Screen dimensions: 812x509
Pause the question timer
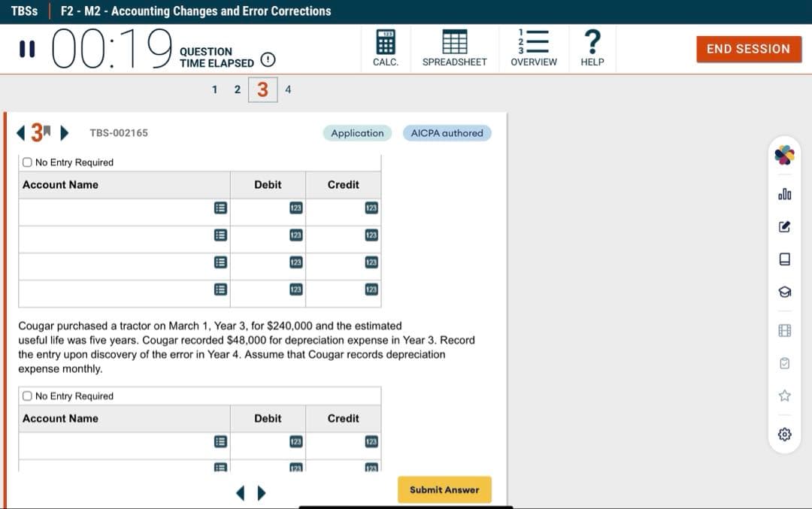click(x=27, y=49)
